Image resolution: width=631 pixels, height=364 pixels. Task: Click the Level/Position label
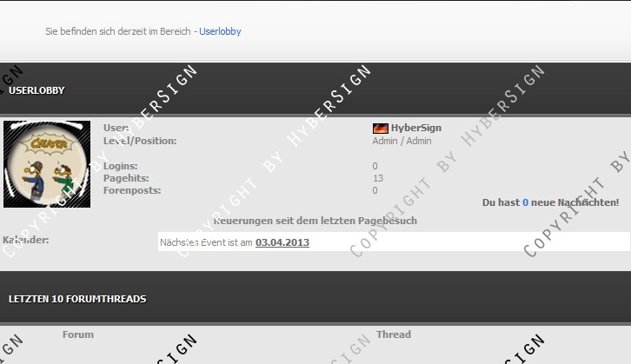[140, 141]
